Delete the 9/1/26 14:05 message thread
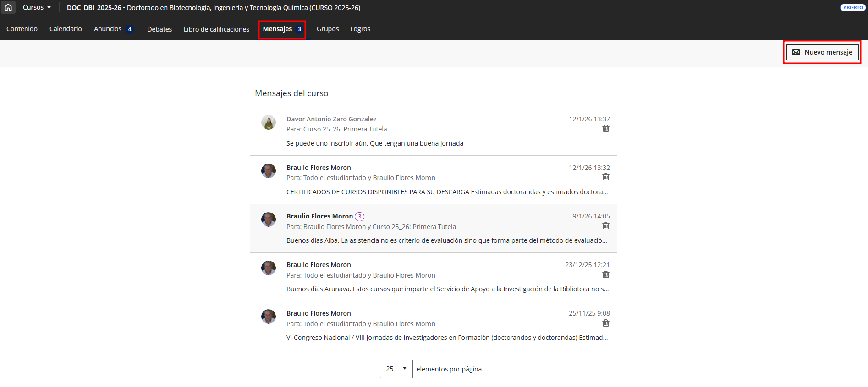 click(x=605, y=226)
